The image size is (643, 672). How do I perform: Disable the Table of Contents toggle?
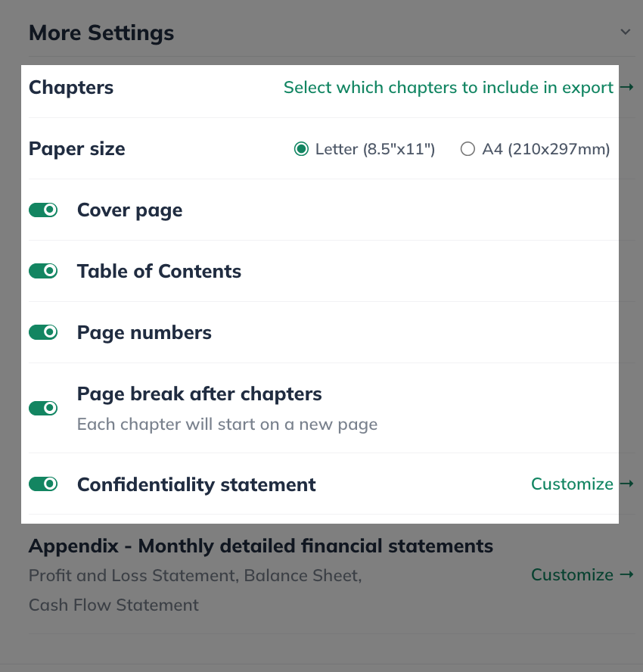[x=43, y=270]
